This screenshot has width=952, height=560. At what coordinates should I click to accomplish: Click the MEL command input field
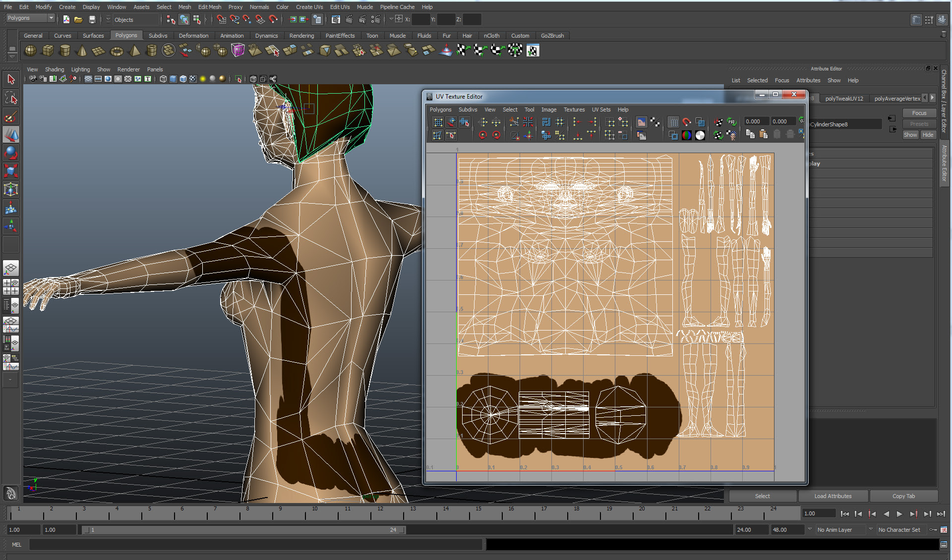tap(255, 545)
